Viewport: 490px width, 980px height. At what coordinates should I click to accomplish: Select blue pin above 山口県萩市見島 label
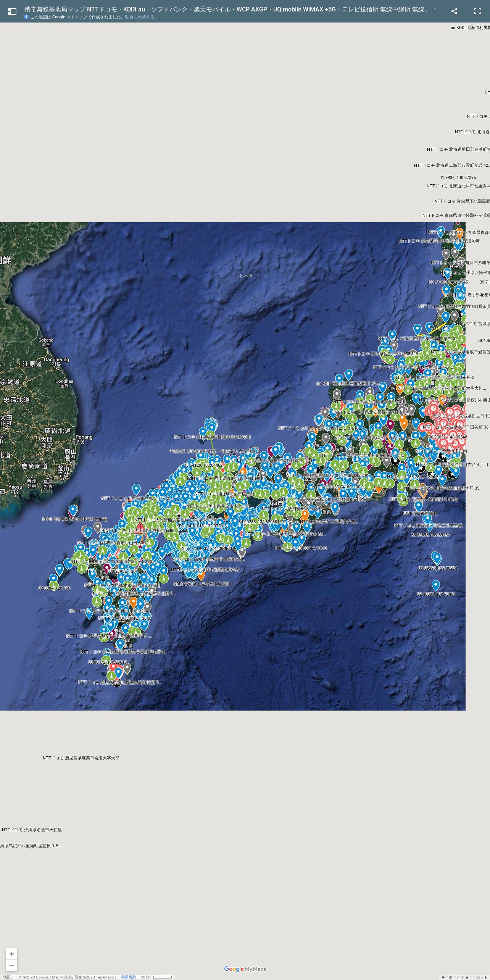pyautogui.click(x=136, y=489)
